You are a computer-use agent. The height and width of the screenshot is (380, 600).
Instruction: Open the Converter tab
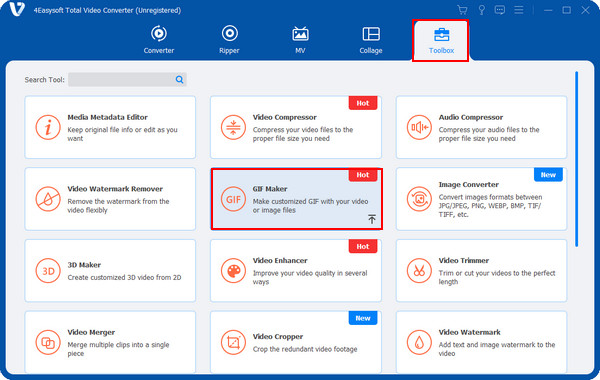[x=159, y=40]
